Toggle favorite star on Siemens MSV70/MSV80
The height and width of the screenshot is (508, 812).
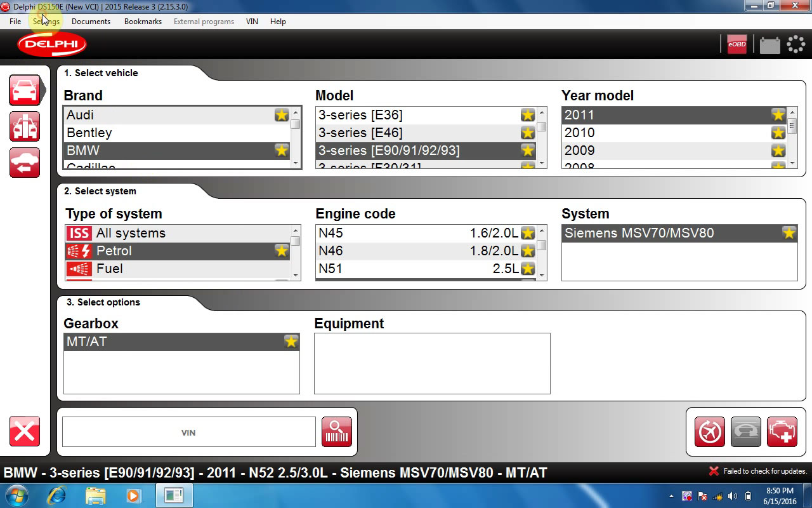[x=789, y=233]
